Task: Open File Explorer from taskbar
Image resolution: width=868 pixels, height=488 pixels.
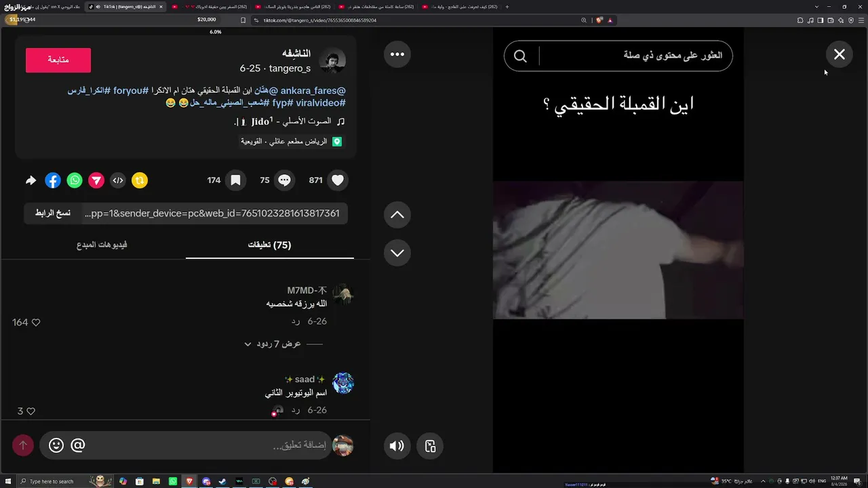Action: pyautogui.click(x=156, y=481)
